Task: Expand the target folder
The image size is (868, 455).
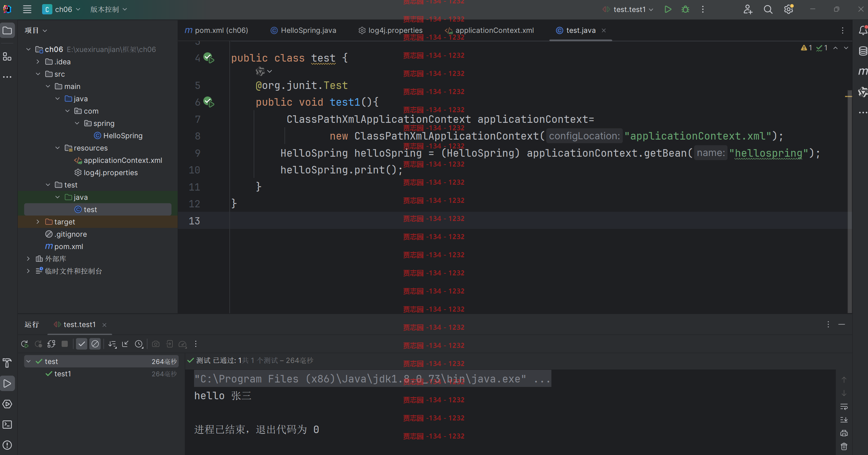Action: [38, 222]
